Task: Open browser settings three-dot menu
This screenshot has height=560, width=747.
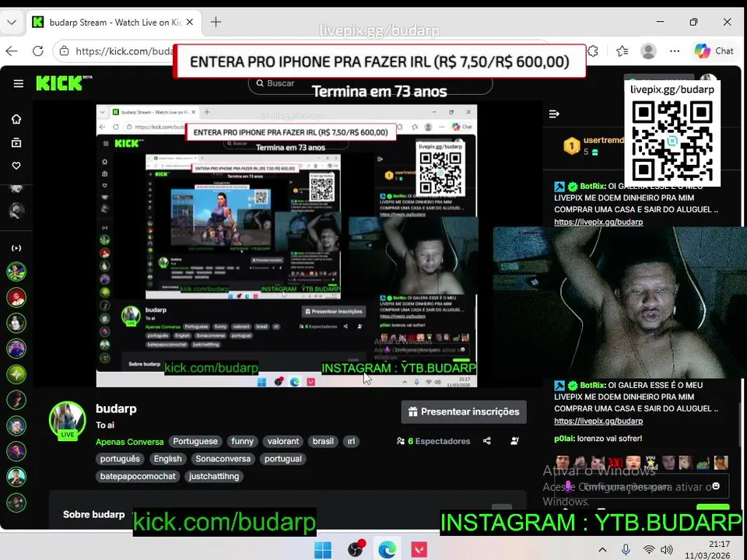Action: tap(675, 51)
